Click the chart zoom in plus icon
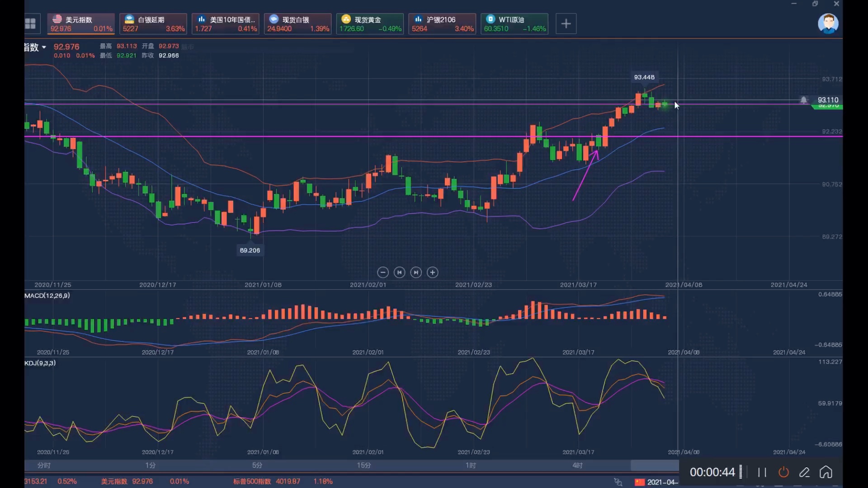 [433, 272]
